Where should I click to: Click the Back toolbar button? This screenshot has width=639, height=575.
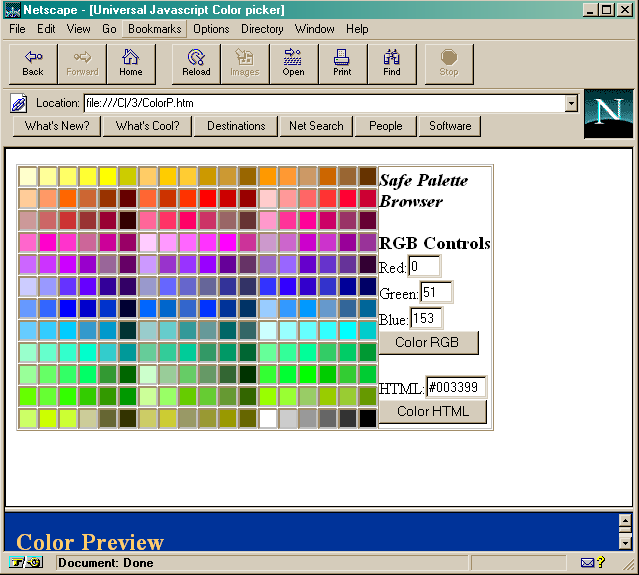(x=33, y=64)
